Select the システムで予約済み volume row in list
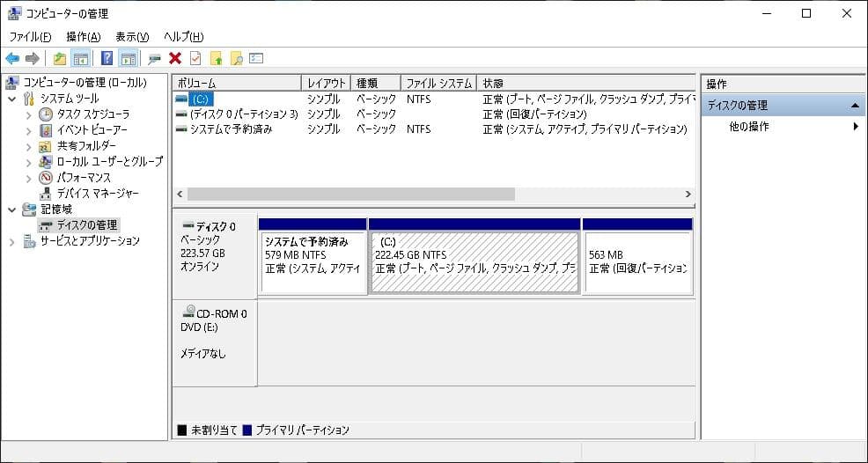This screenshot has height=463, width=868. (434, 130)
